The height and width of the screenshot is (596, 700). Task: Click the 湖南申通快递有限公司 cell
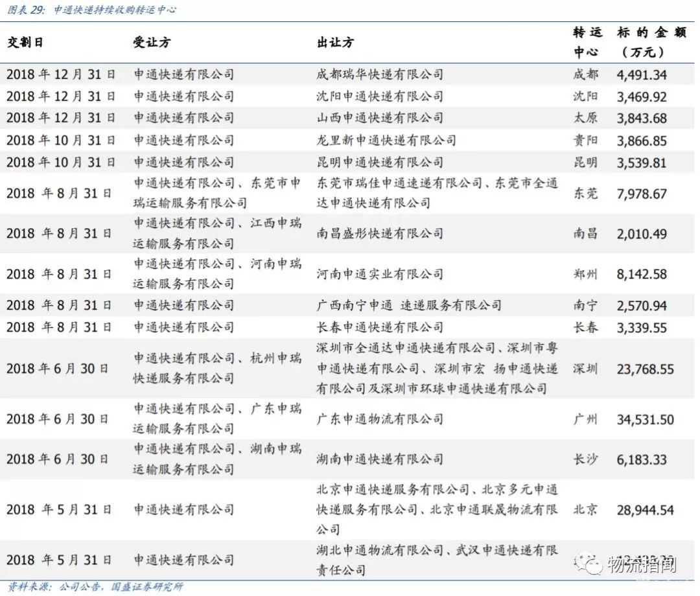coord(380,459)
